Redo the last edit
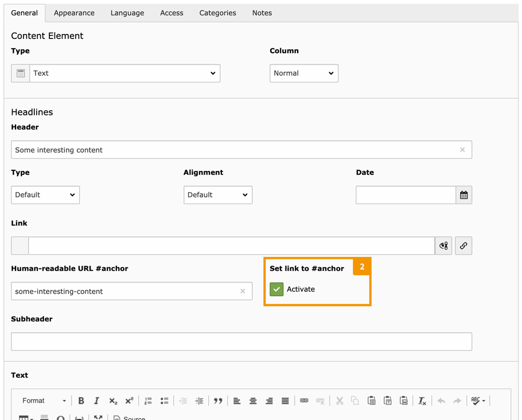The image size is (522, 420). tap(457, 400)
